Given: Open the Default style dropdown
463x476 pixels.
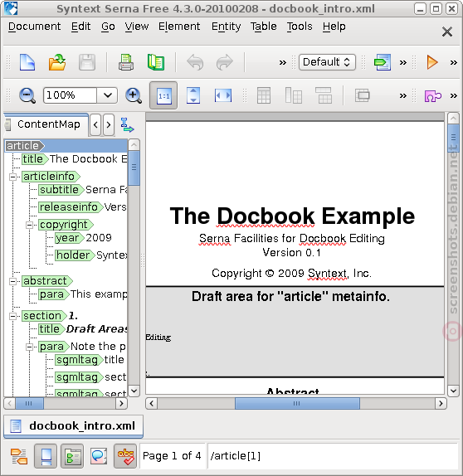Looking at the screenshot, I should [327, 62].
